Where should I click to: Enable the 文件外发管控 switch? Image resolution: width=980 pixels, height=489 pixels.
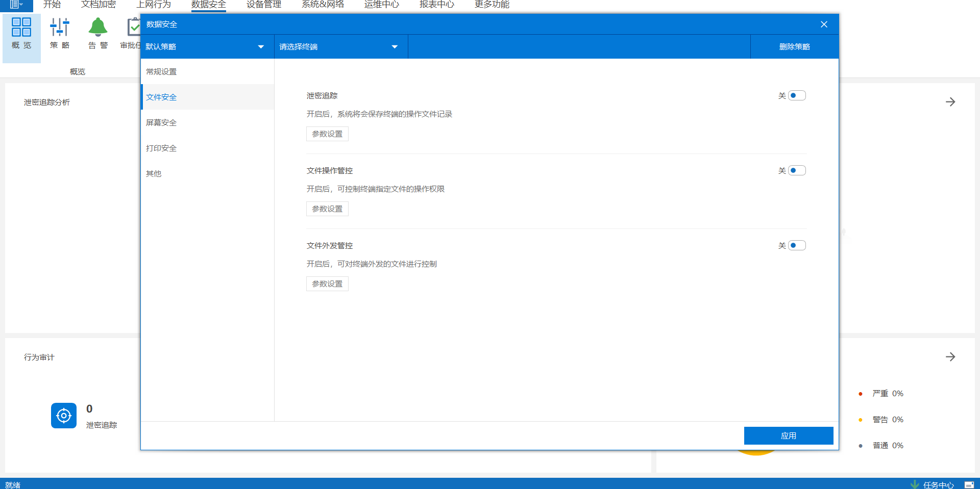796,246
